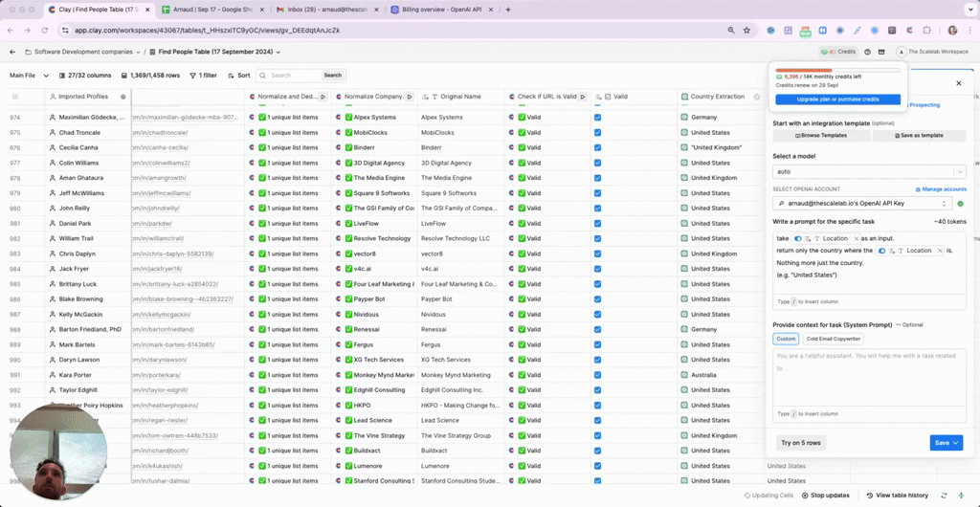Screen dimensions: 980x507
Task: Toggle Valid checkbox in Kara Porter row
Action: pos(598,375)
